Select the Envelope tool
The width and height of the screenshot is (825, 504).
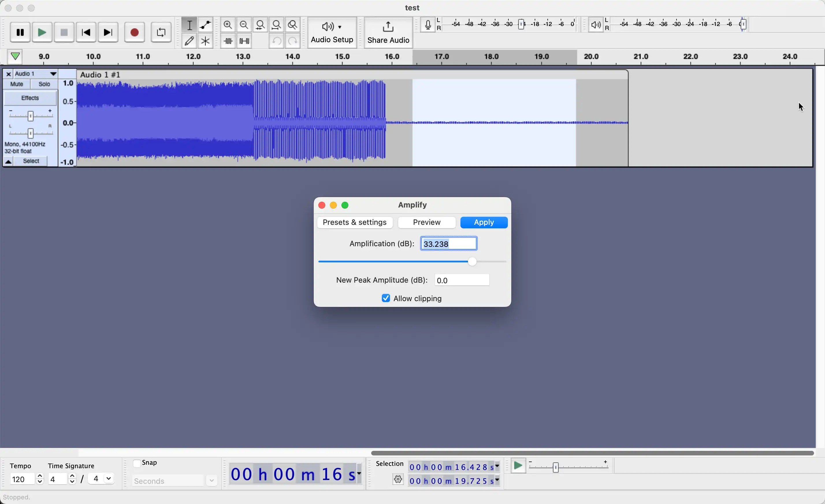pyautogui.click(x=206, y=25)
